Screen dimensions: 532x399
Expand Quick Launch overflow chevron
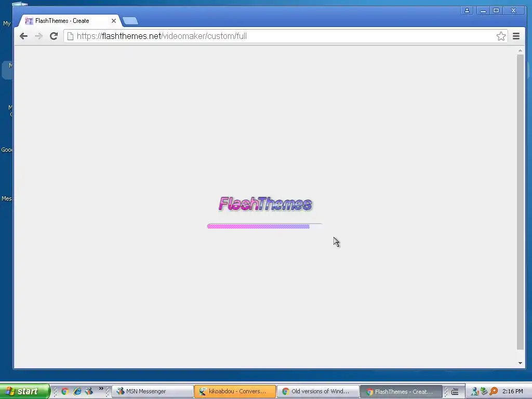tap(101, 389)
